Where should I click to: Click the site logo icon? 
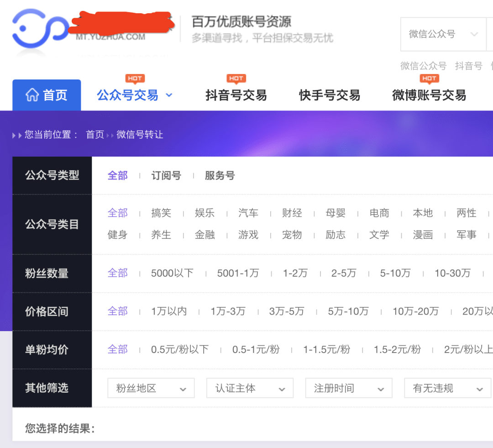tap(40, 29)
